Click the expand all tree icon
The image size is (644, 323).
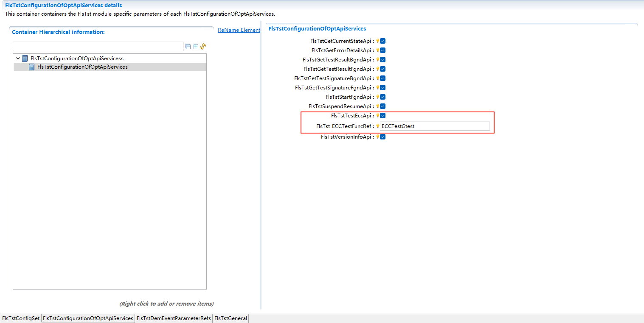195,46
